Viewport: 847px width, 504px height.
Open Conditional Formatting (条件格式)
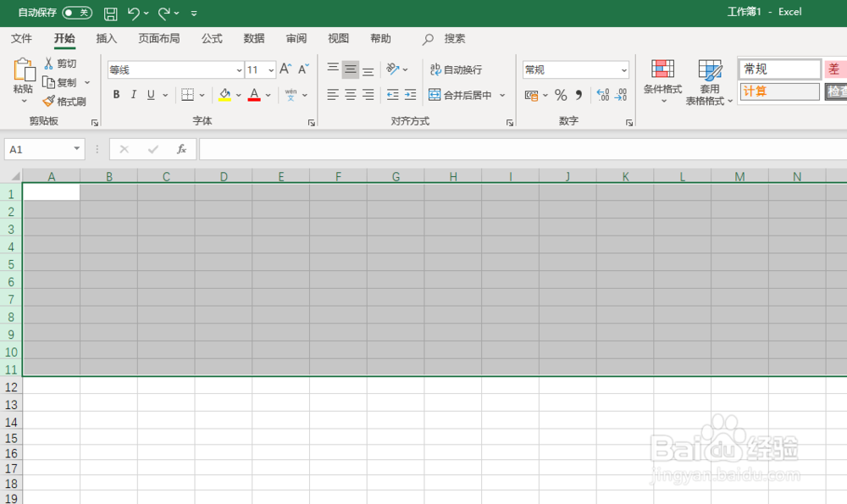[x=663, y=81]
